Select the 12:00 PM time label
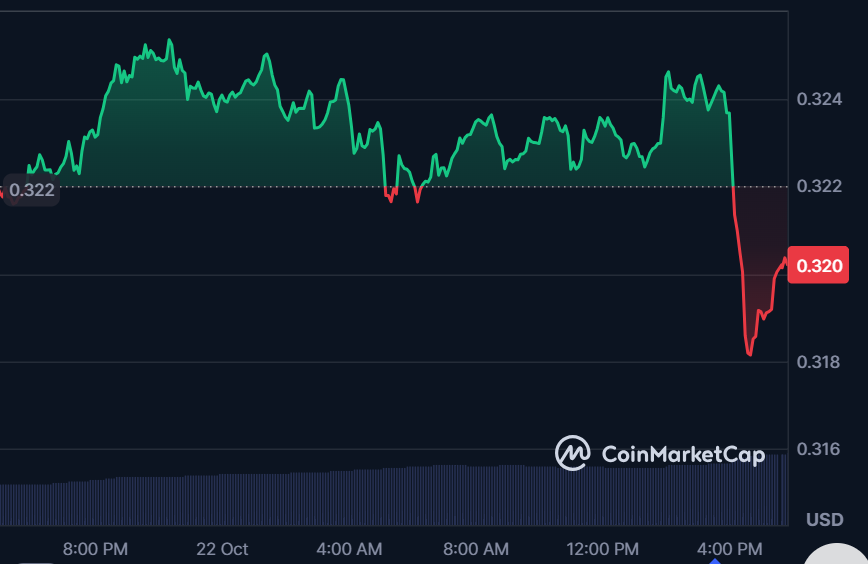 [x=603, y=549]
